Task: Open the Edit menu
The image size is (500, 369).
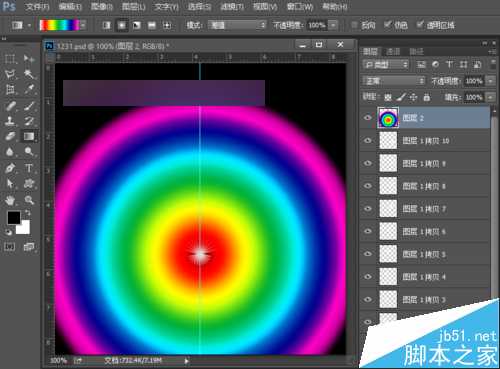Action: click(x=70, y=7)
